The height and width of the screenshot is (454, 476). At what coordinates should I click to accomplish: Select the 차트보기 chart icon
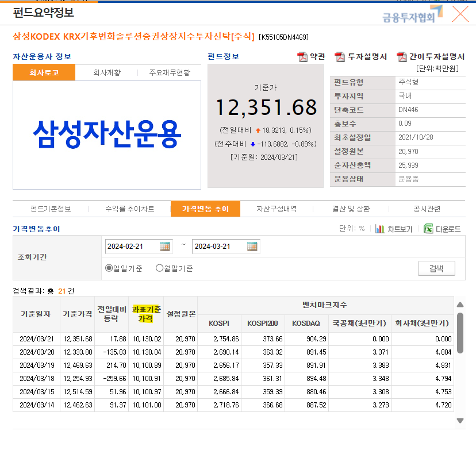point(381,229)
